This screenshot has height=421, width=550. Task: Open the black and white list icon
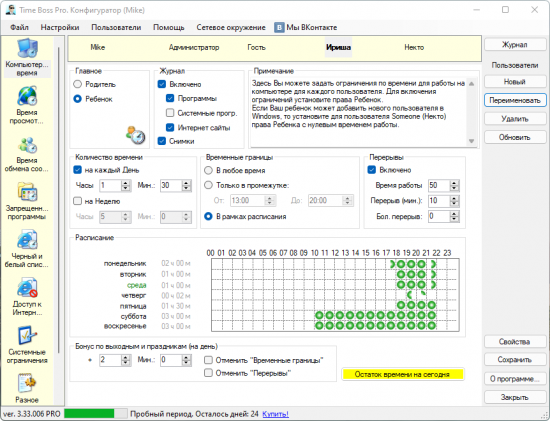pos(27,240)
